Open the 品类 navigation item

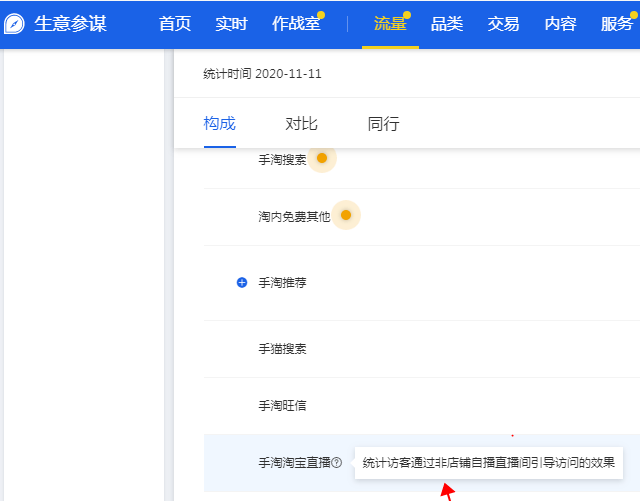(x=447, y=24)
